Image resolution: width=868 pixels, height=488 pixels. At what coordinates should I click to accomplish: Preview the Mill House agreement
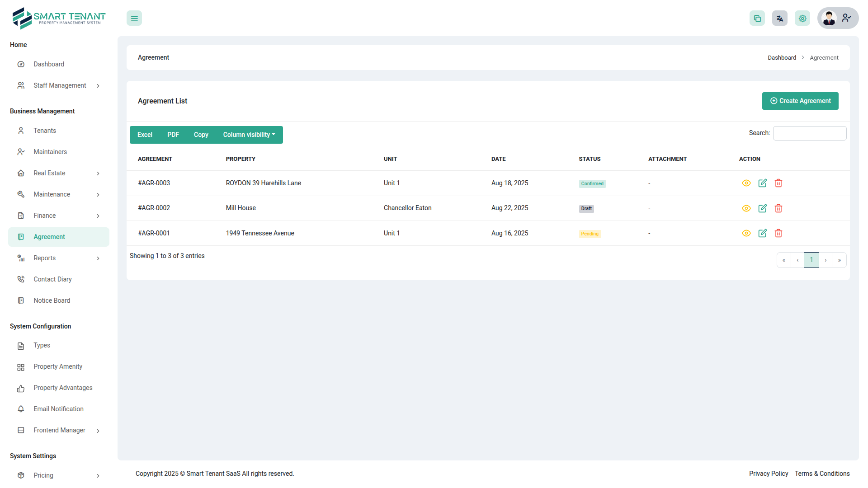pyautogui.click(x=746, y=208)
